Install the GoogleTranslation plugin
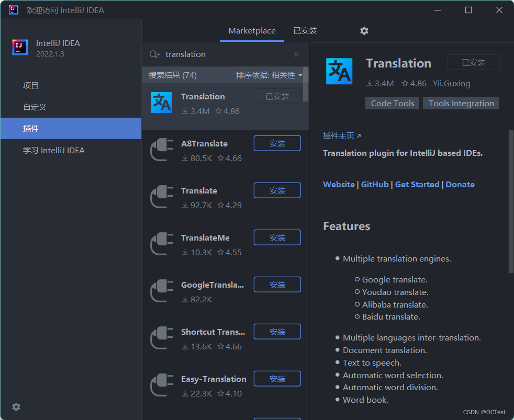514x420 pixels. [x=277, y=285]
